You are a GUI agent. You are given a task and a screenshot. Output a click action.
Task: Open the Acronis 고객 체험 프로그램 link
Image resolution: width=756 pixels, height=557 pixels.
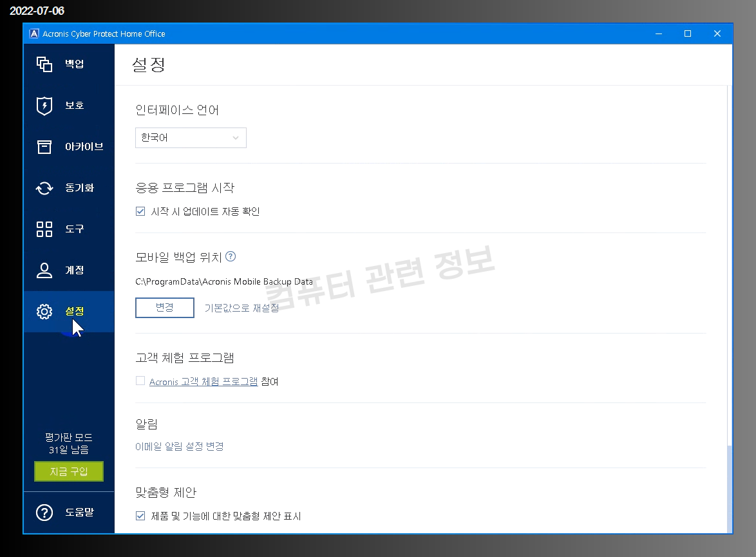(203, 381)
